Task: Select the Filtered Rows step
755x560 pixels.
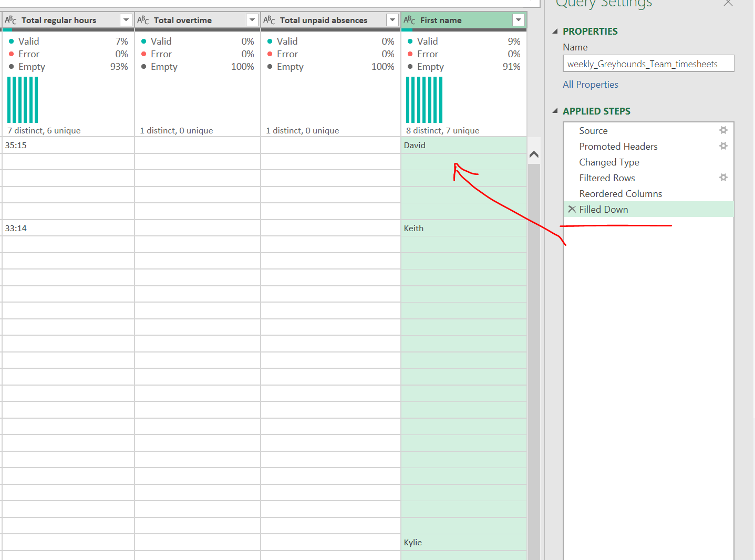Action: [x=648, y=178]
